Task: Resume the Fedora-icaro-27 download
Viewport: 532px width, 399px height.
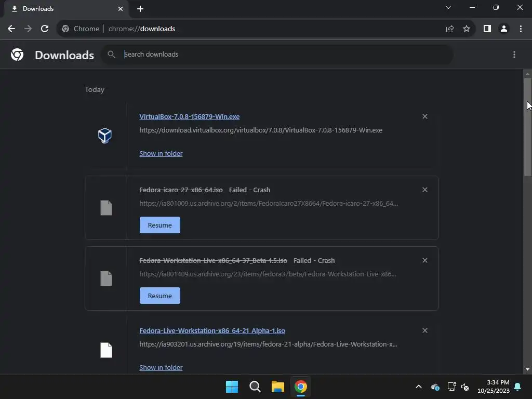Action: coord(160,225)
